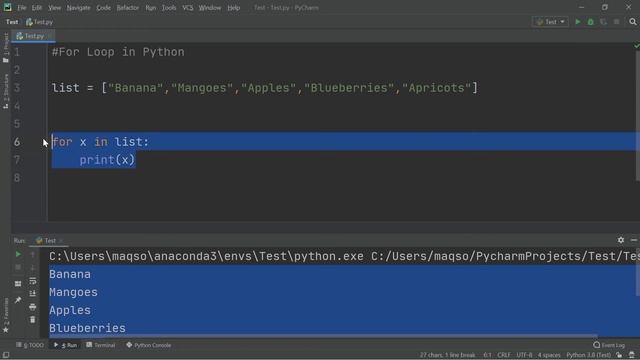The image size is (640, 360).
Task: Open the VCS menu
Action: pyautogui.click(x=187, y=8)
